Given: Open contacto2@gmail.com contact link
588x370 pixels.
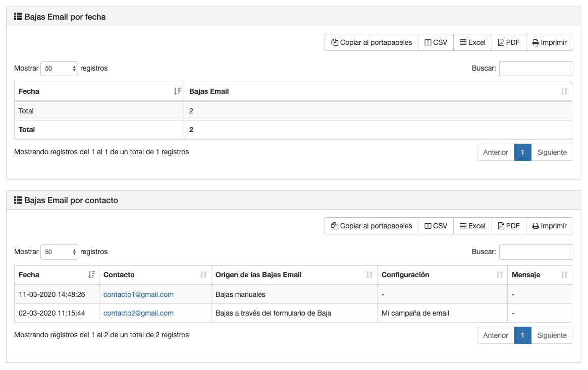Looking at the screenshot, I should pos(138,313).
